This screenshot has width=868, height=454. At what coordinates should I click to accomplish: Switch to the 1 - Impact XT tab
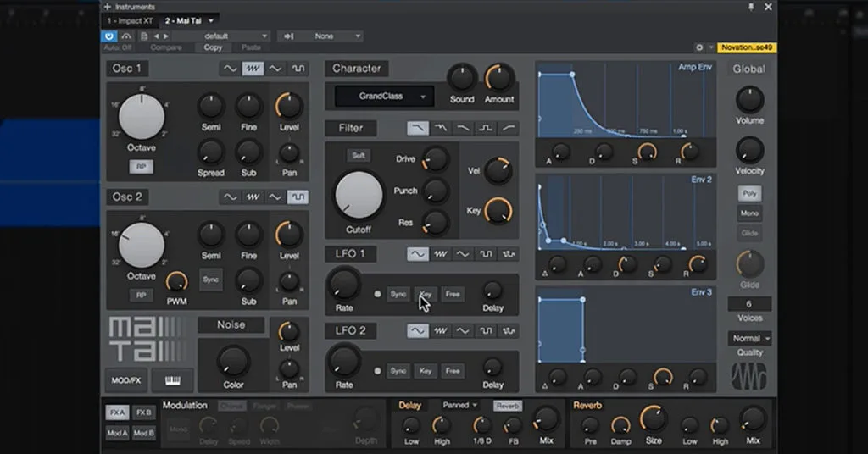tap(130, 21)
